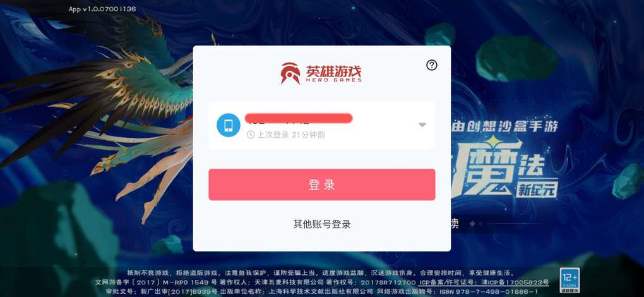The width and height of the screenshot is (644, 297).
Task: Click the red 登录 button
Action: (322, 185)
